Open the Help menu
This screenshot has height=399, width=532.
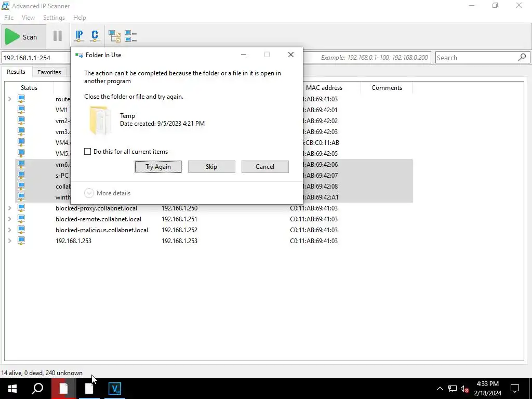(79, 17)
